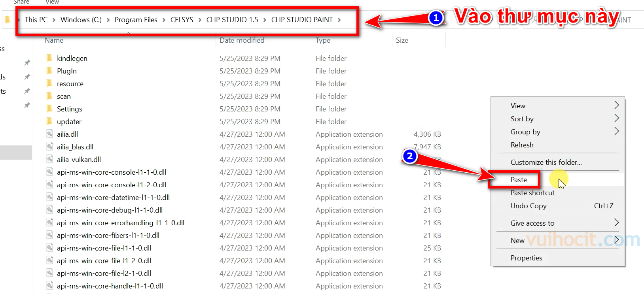Image resolution: width=644 pixels, height=294 pixels.
Task: Select the api-ms-win-core-debug-l1-1-0.dll file
Action: click(x=110, y=210)
